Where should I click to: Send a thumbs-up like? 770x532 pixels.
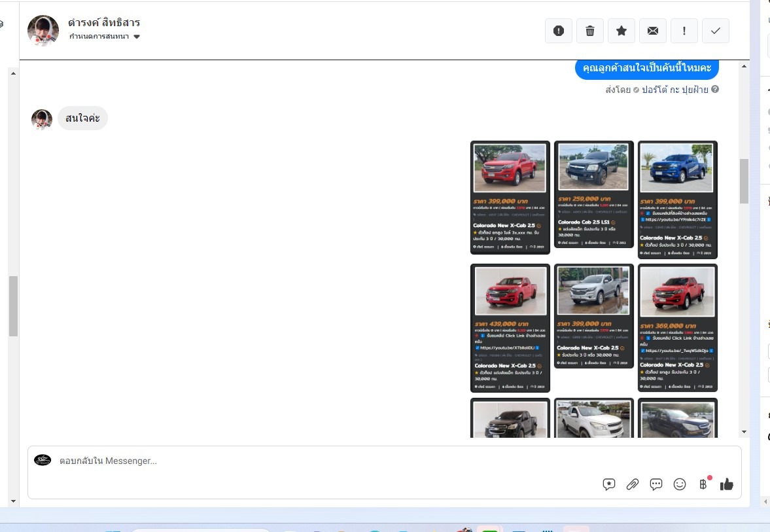[726, 484]
